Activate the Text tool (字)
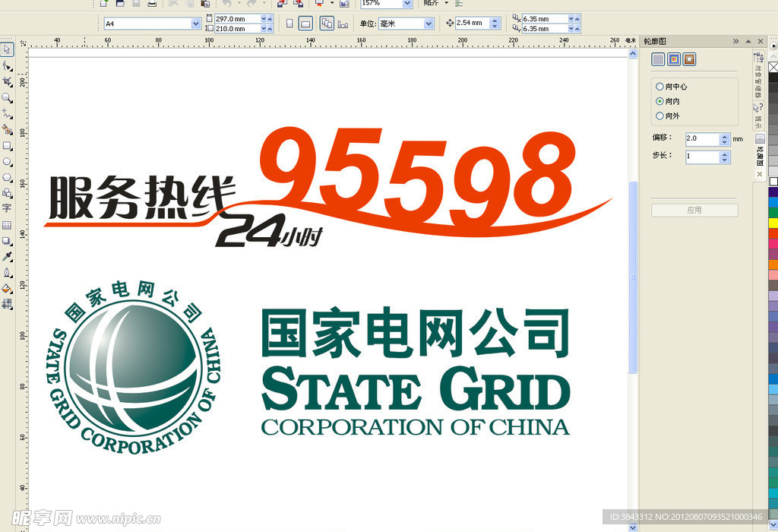The image size is (778, 532). 7,208
